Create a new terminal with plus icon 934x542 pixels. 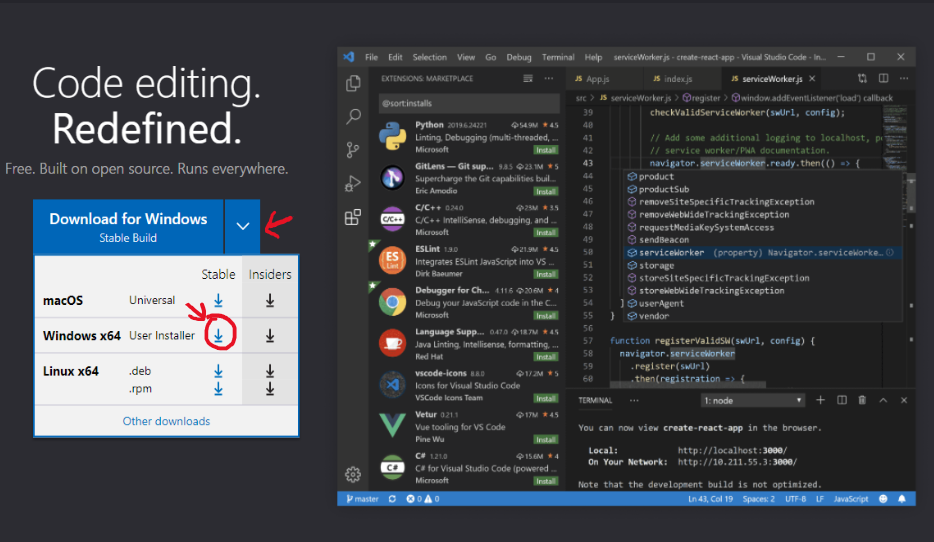(820, 400)
